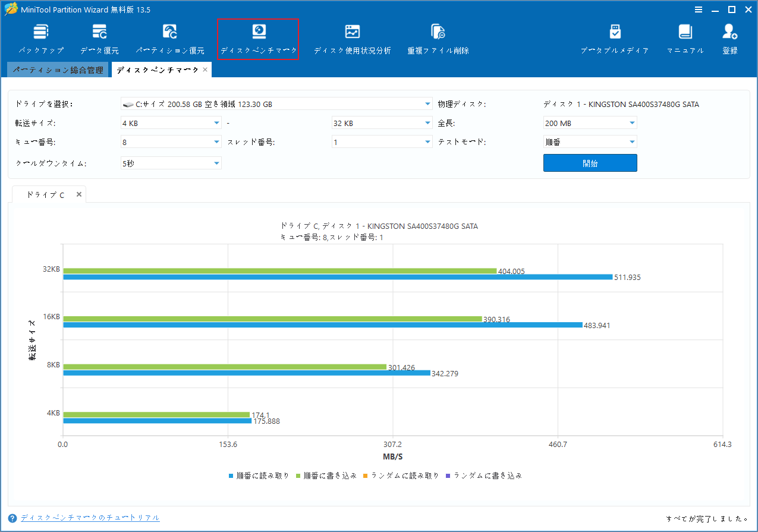This screenshot has height=532, width=758.
Task: Switch to パーティション総合管理 tab
Action: point(58,69)
